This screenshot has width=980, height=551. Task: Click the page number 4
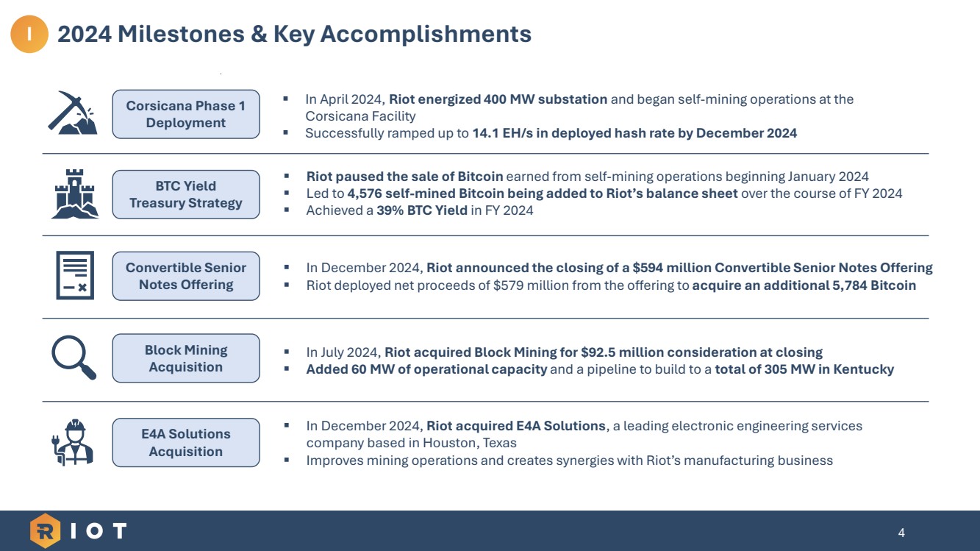[901, 532]
